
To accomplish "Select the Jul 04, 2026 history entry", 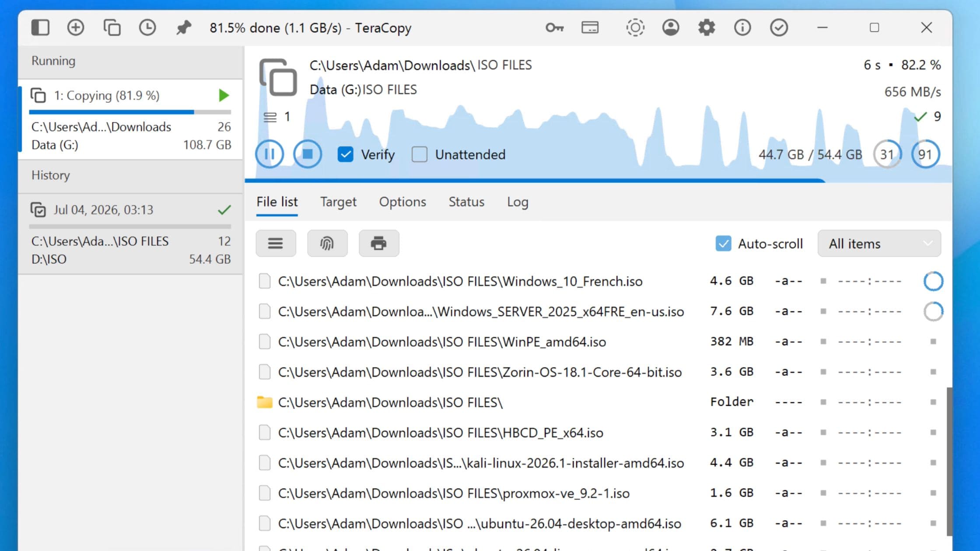I will (130, 234).
